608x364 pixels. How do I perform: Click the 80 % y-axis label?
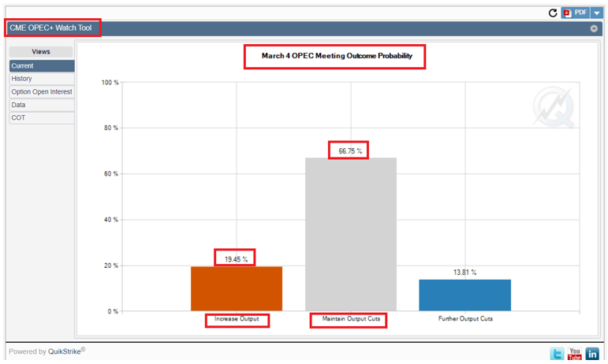pyautogui.click(x=111, y=128)
